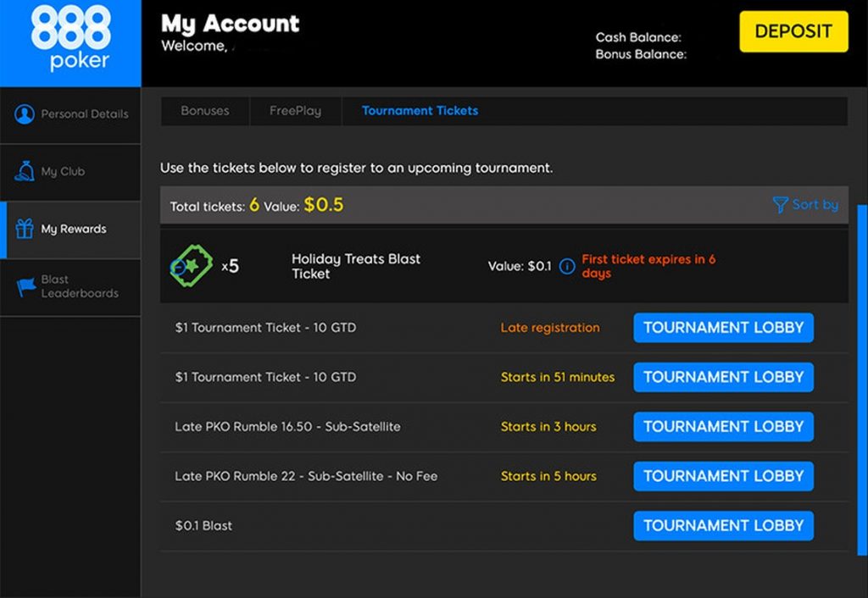Click the 'Total tickets: 6' text
Viewport: 868px width, 598px height.
(214, 205)
